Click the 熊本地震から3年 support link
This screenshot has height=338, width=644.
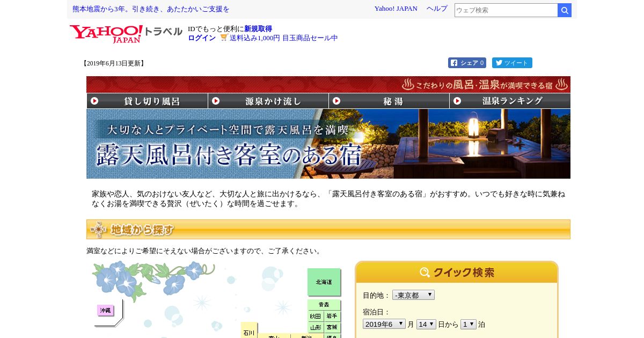(151, 9)
